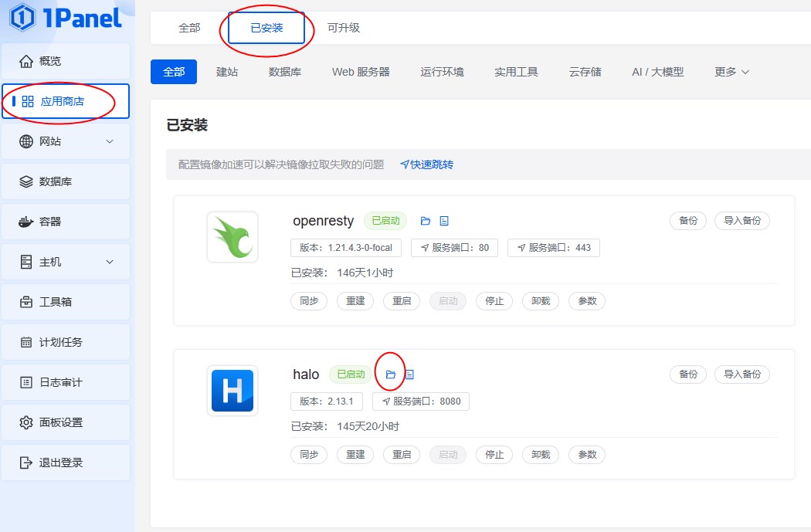This screenshot has height=532, width=811.
Task: Open the 工具箱 toolbox page
Action: point(66,302)
